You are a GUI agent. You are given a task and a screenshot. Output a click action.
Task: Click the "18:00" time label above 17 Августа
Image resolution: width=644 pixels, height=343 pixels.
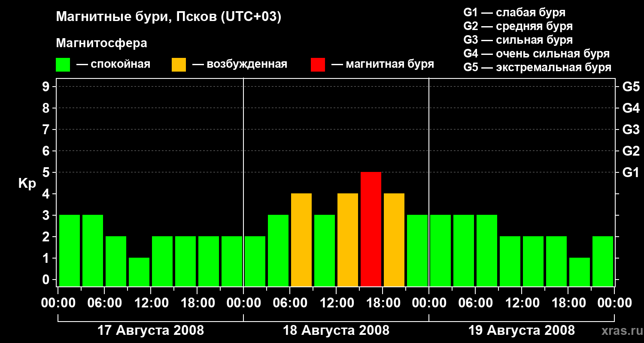coord(197,303)
